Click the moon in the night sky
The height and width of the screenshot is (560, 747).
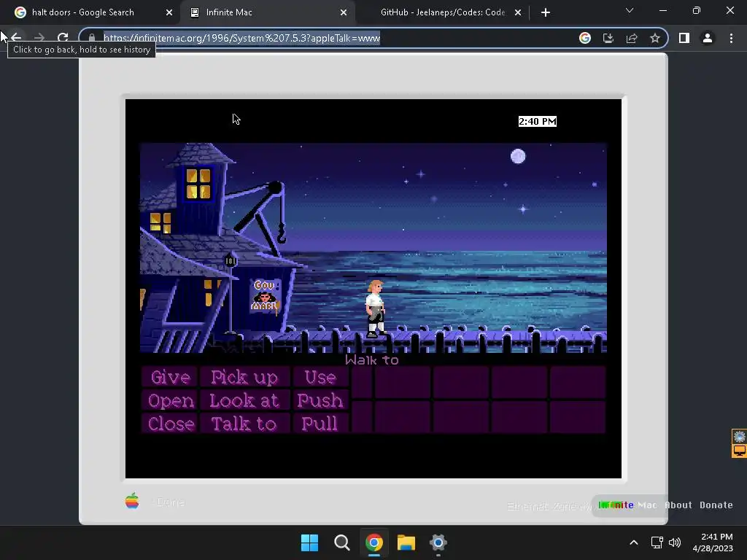point(518,156)
